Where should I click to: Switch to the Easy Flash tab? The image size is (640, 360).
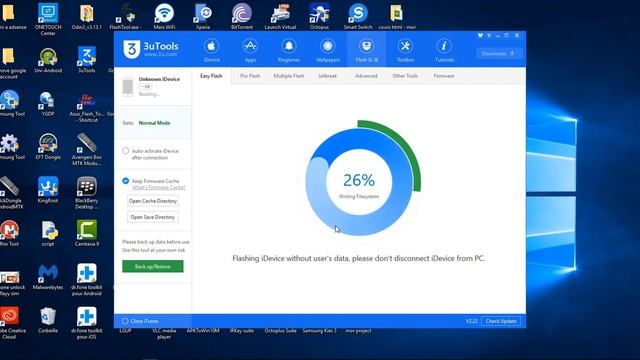(x=211, y=76)
